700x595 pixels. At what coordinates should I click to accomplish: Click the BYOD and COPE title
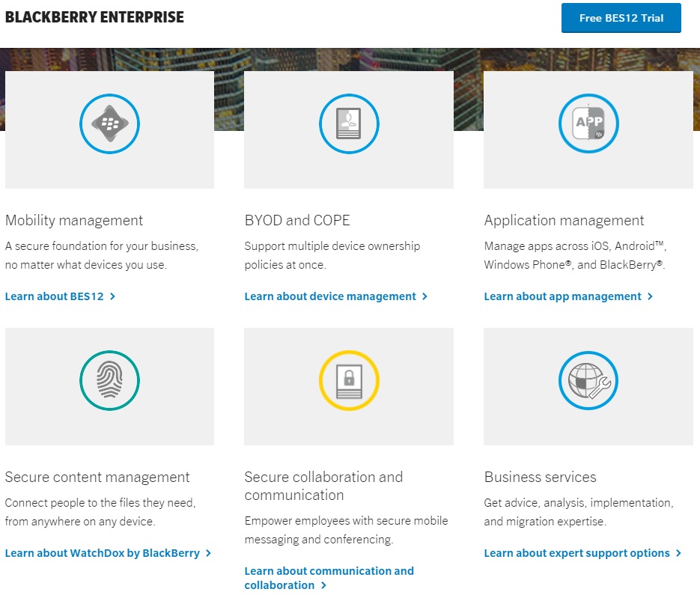(297, 221)
